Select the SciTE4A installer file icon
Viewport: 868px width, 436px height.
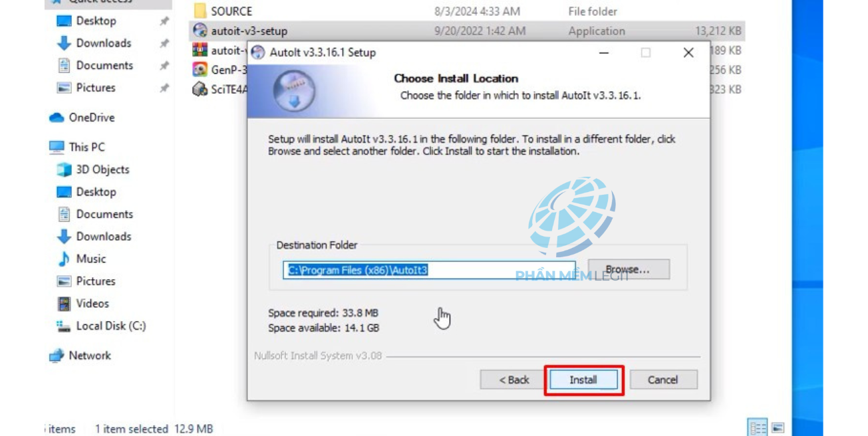[200, 89]
